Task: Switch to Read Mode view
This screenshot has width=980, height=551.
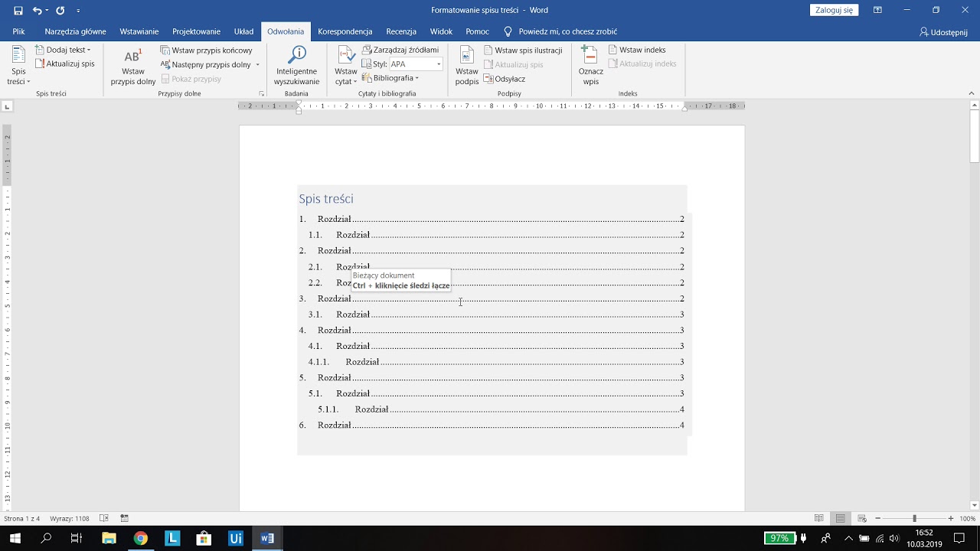Action: pos(819,519)
